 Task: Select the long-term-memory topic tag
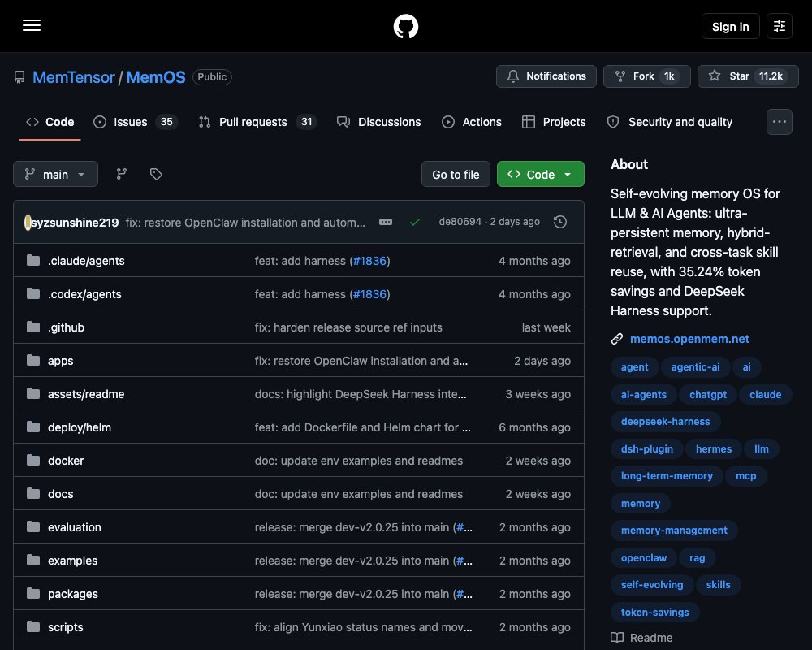click(x=667, y=476)
